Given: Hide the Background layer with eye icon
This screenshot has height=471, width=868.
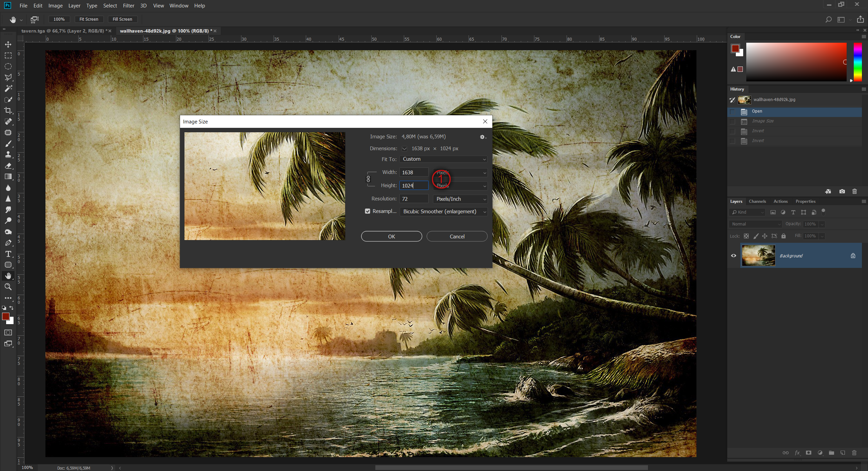Looking at the screenshot, I should pyautogui.click(x=734, y=256).
